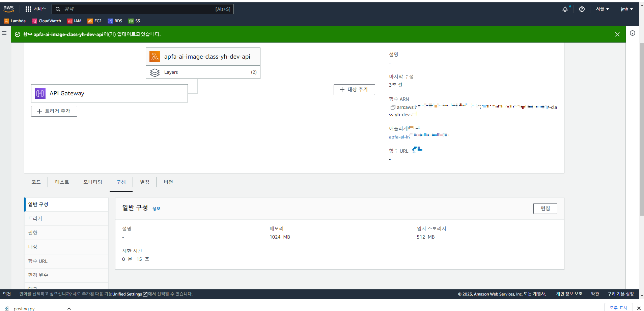Select the Layers stack row in the function box

[x=203, y=72]
